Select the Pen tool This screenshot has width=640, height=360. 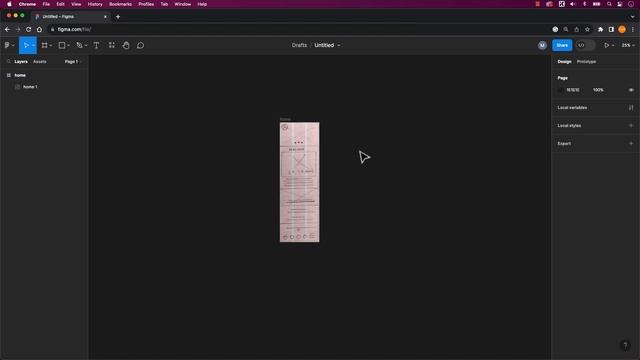pyautogui.click(x=79, y=45)
